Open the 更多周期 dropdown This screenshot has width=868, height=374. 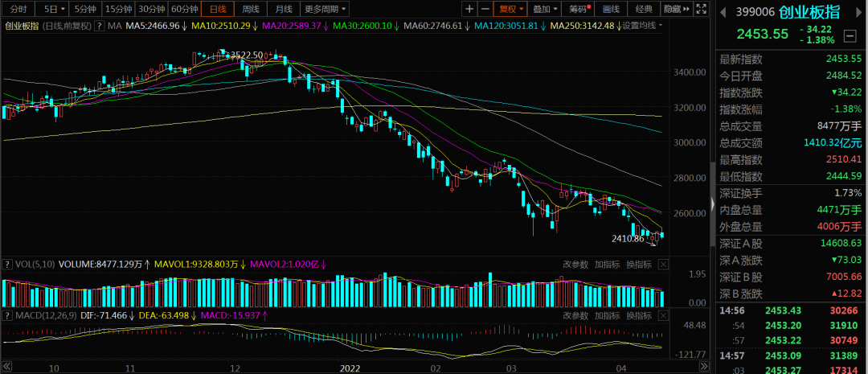point(326,9)
